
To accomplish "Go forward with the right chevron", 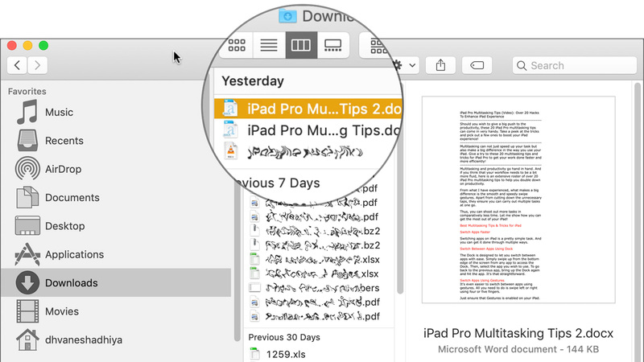I will coord(37,65).
